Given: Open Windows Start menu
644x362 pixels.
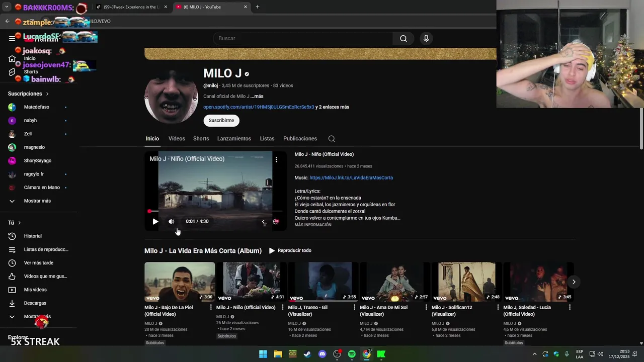Looking at the screenshot, I should (263, 354).
